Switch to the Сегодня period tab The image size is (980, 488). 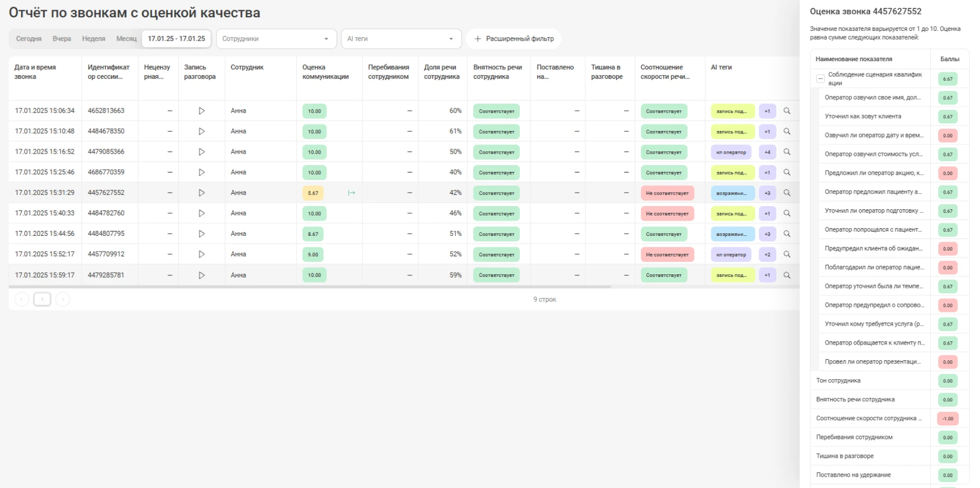pyautogui.click(x=29, y=39)
